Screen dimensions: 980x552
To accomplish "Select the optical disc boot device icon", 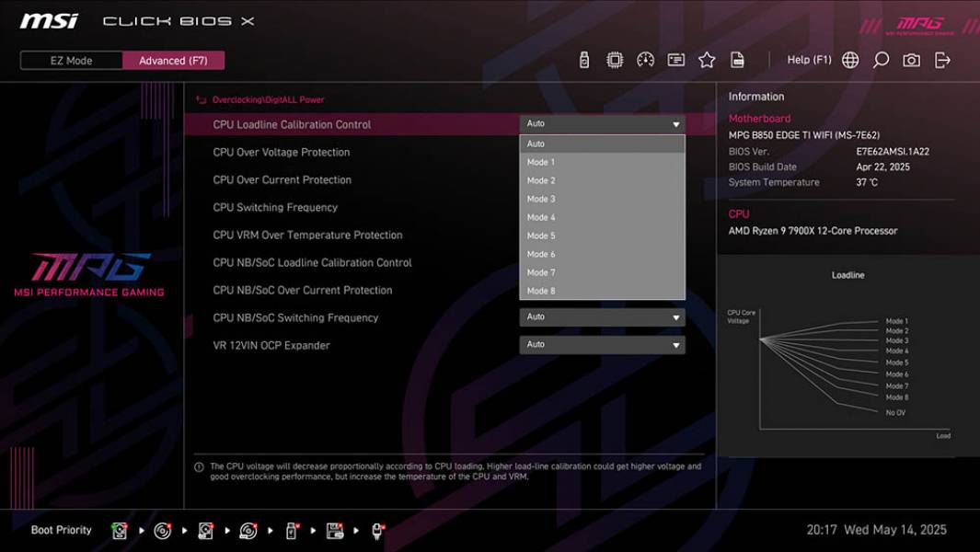I will pyautogui.click(x=163, y=531).
